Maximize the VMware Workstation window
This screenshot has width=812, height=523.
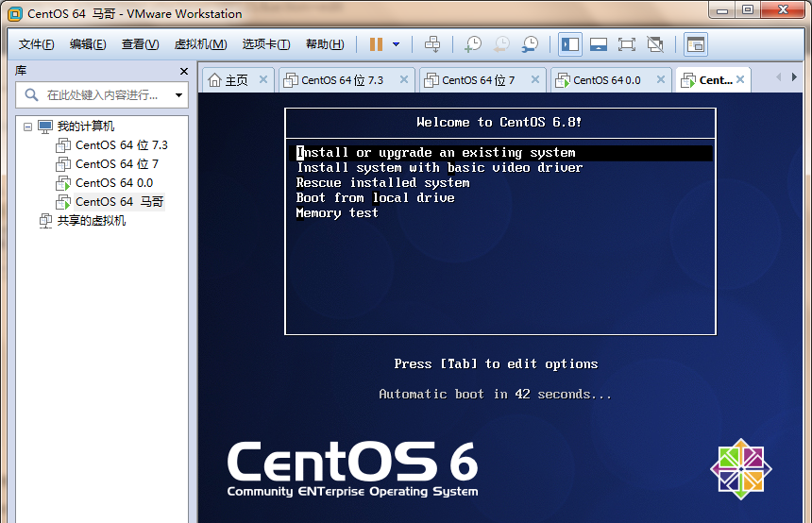[x=747, y=9]
